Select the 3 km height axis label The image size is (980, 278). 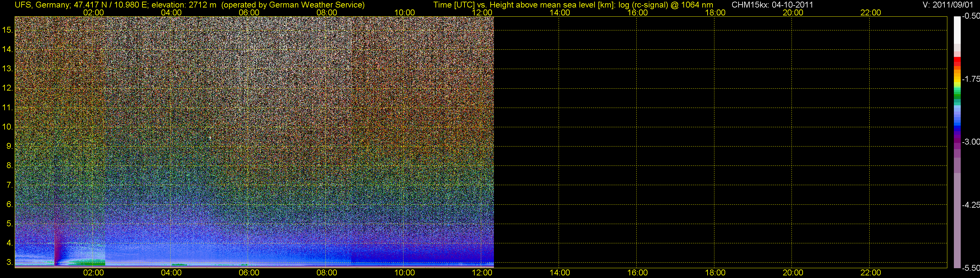pos(9,262)
